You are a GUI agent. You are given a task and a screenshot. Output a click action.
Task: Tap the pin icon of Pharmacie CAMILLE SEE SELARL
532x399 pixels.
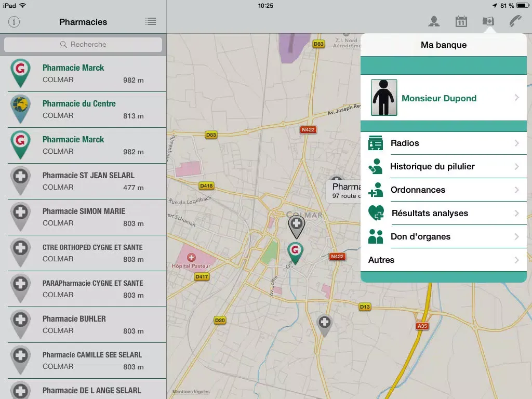pos(20,361)
